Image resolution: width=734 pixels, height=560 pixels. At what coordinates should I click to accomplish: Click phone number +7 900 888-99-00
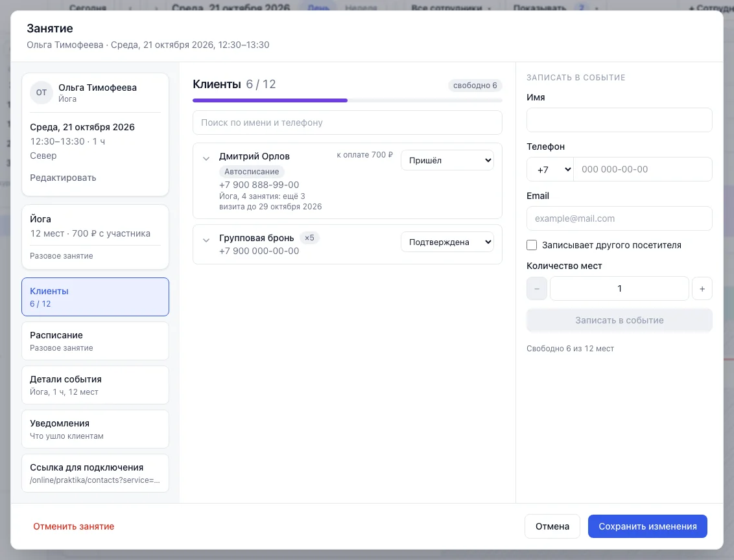click(259, 185)
